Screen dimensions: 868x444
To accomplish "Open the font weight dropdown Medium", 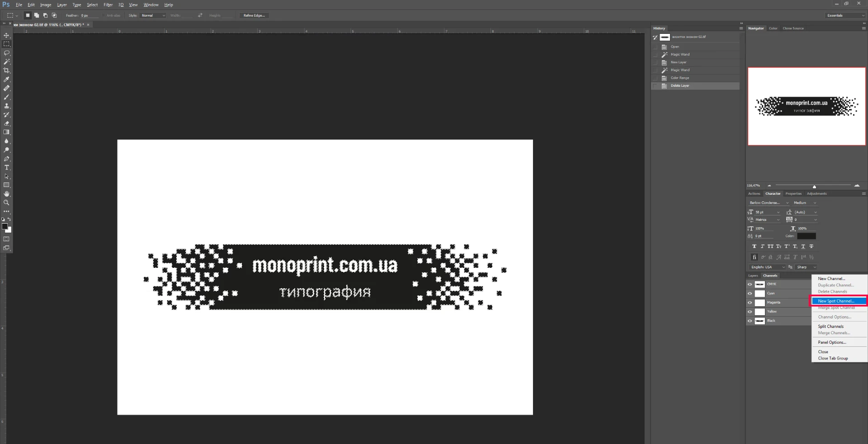I will pyautogui.click(x=805, y=203).
